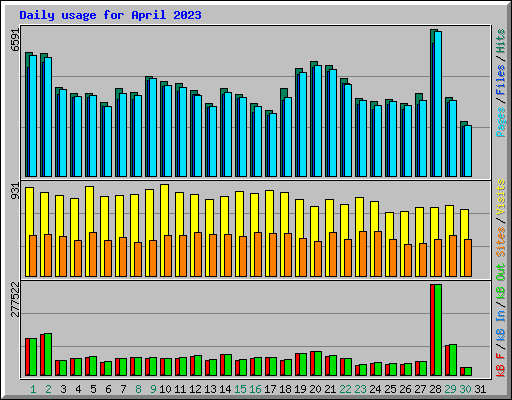Select day label 29 on the x-axis
Viewport: 512px width, 400px height.
tap(450, 389)
